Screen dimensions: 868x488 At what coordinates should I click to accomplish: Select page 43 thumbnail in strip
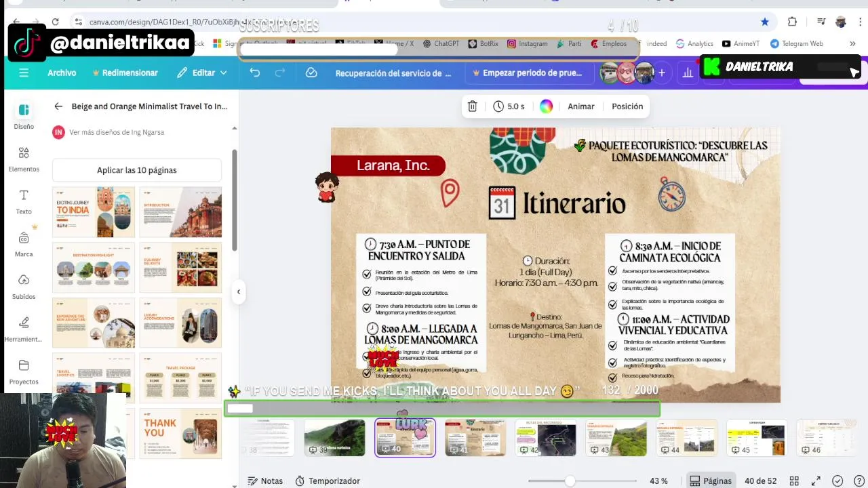click(616, 438)
